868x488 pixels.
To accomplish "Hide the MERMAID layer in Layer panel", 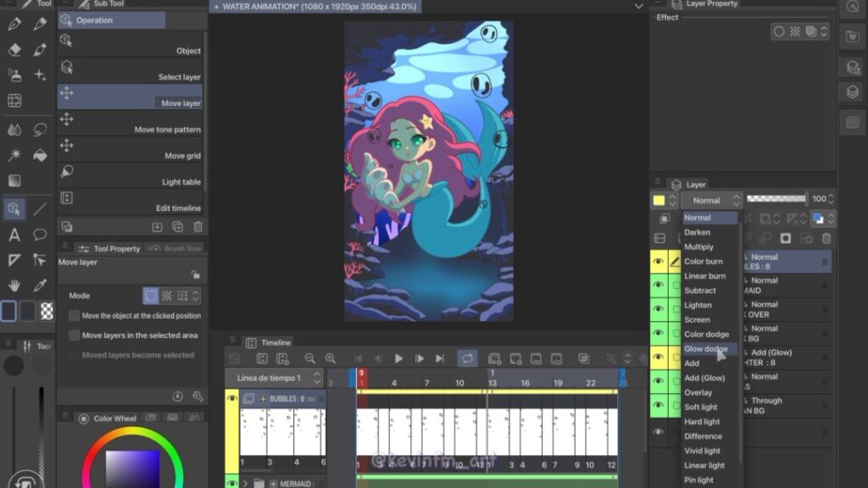I will tap(658, 285).
